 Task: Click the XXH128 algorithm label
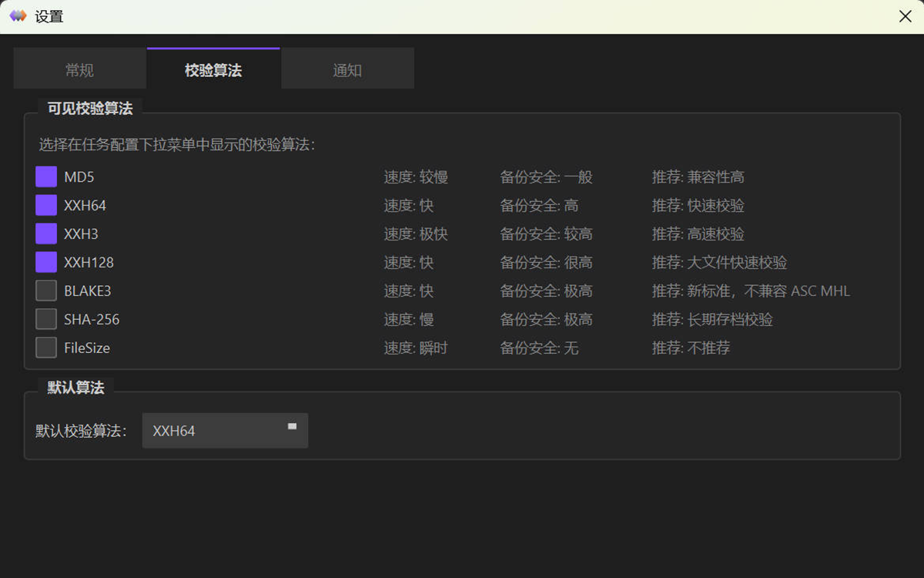pyautogui.click(x=89, y=263)
